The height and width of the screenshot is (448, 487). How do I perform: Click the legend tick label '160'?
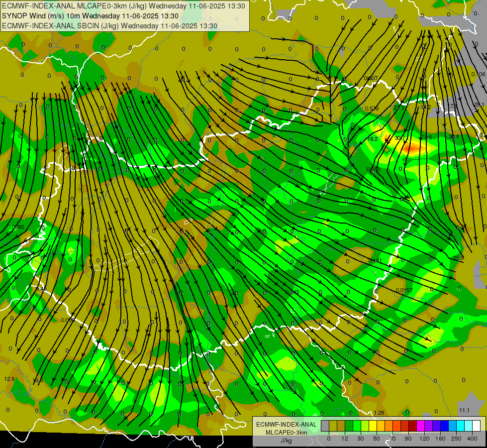440,439
